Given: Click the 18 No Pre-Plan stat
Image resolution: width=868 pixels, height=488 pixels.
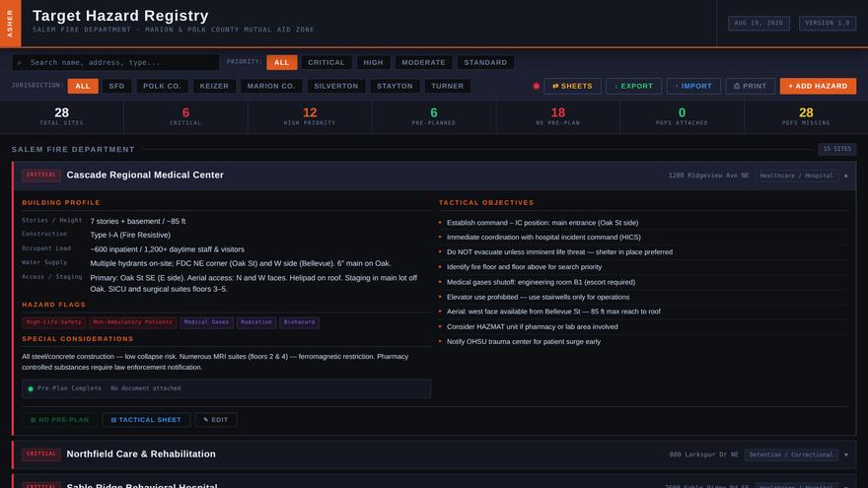Looking at the screenshot, I should point(557,116).
